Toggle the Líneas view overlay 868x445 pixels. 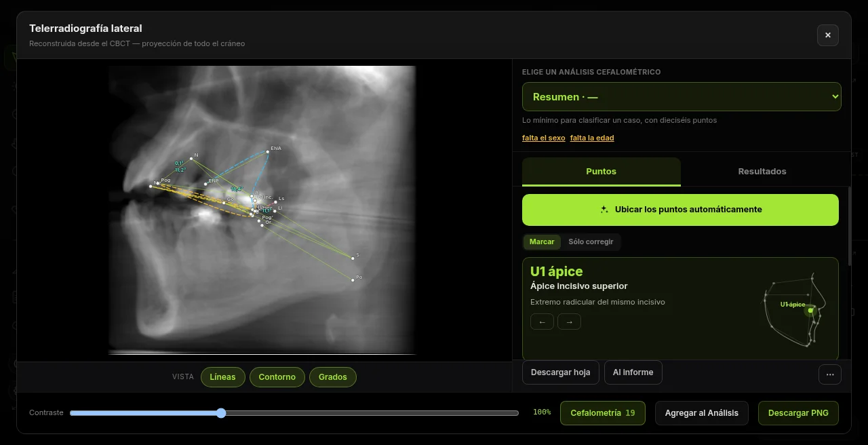tap(222, 377)
